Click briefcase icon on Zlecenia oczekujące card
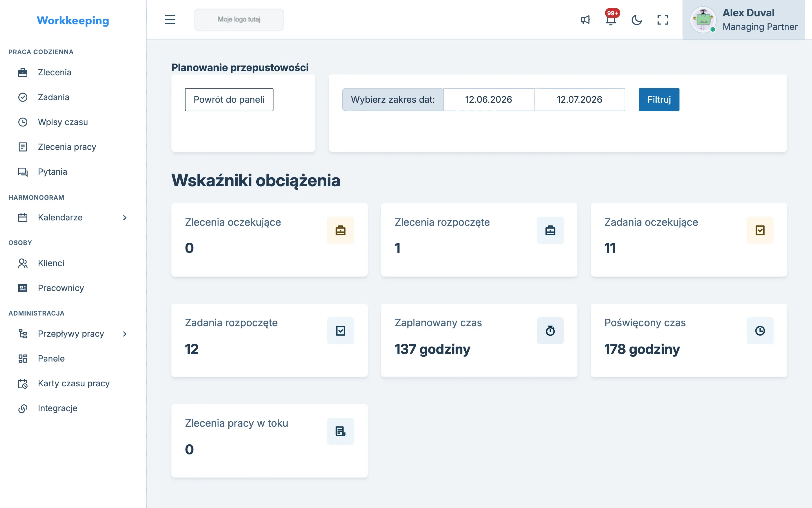This screenshot has height=508, width=812. (x=340, y=230)
